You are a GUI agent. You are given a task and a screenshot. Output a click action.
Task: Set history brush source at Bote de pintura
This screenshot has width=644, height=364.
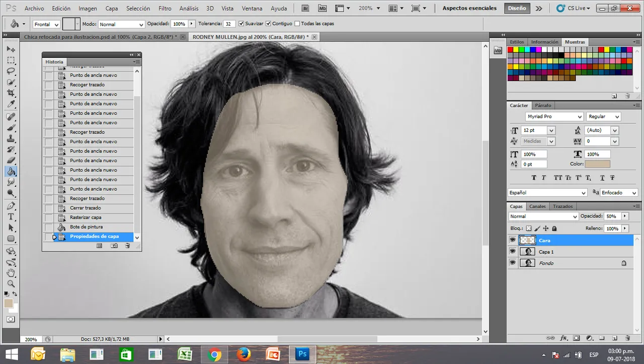point(48,227)
